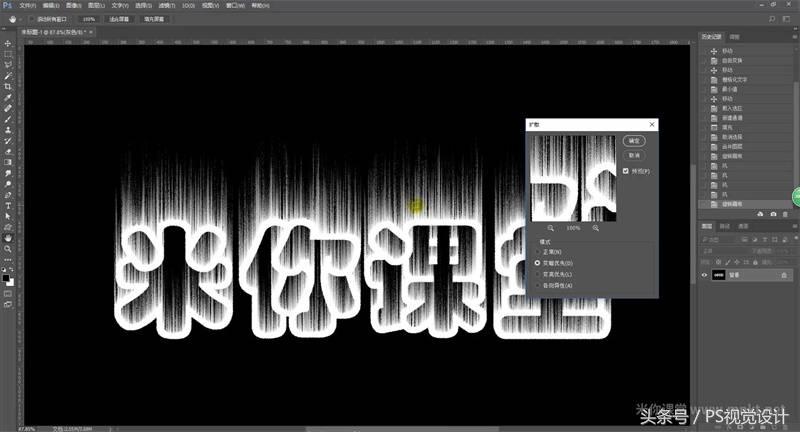Click the Diffuse dialog preview thumbnail
This screenshot has width=800, height=432.
pos(573,178)
